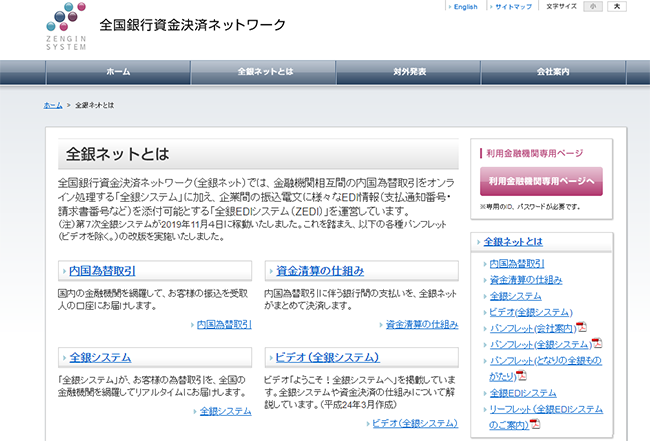Viewport: 650px width, 441px height.
Task: Set font size to small (小)
Action: coord(593,6)
